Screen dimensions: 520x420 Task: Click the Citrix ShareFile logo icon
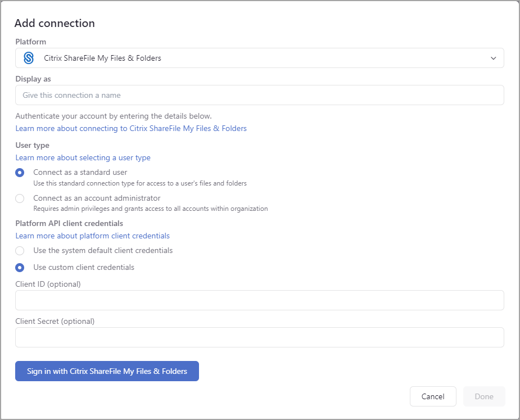pyautogui.click(x=29, y=58)
